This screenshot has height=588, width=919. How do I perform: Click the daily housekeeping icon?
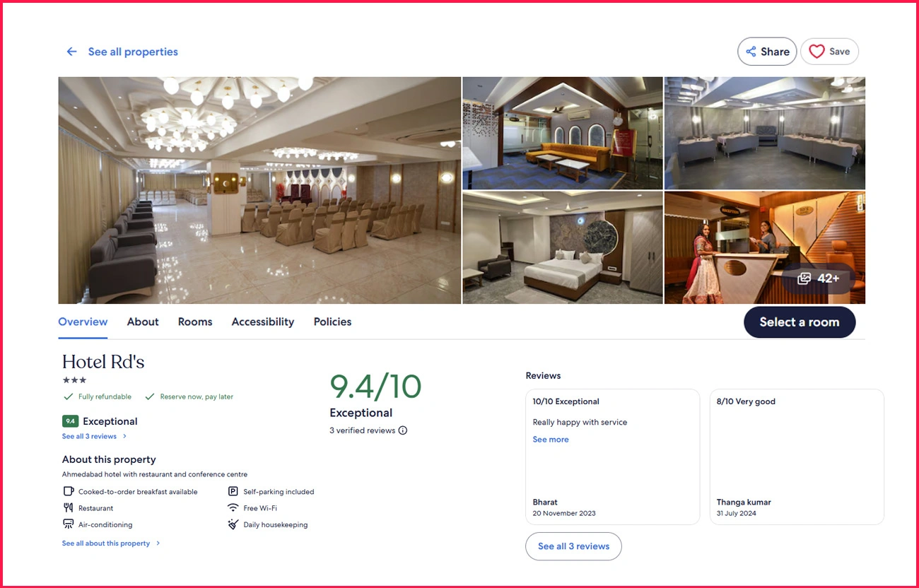tap(233, 524)
